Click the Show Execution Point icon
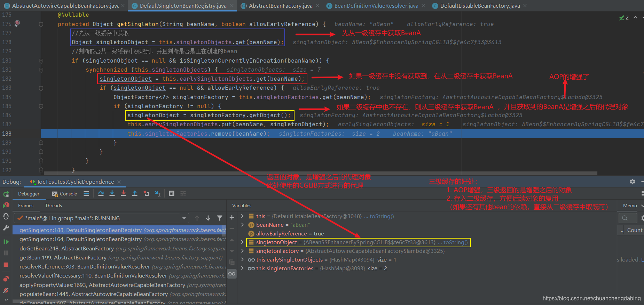Screen dimensions: 644x305 point(86,194)
